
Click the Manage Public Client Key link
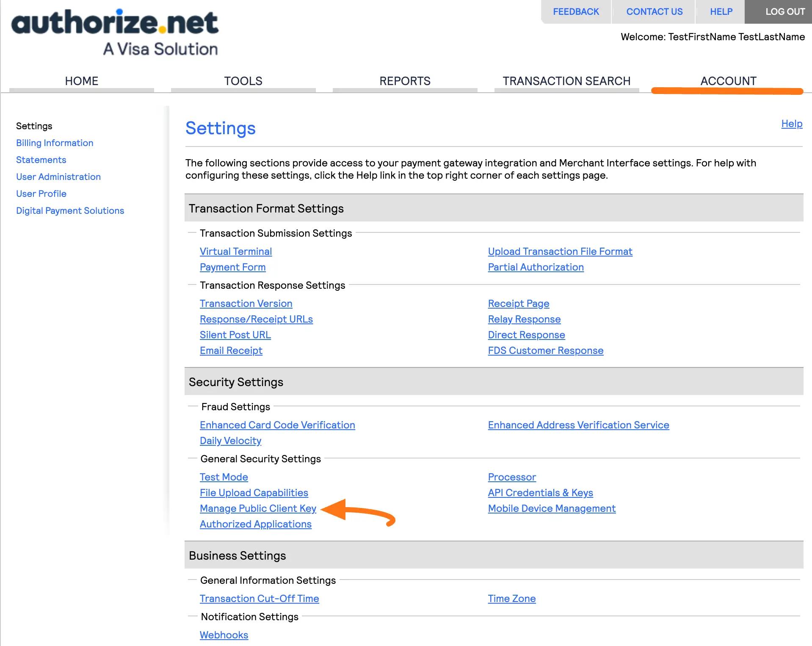[x=258, y=508]
